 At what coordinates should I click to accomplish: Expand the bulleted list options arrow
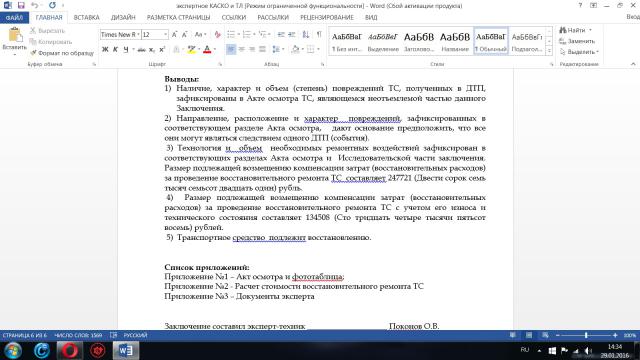tap(239, 35)
